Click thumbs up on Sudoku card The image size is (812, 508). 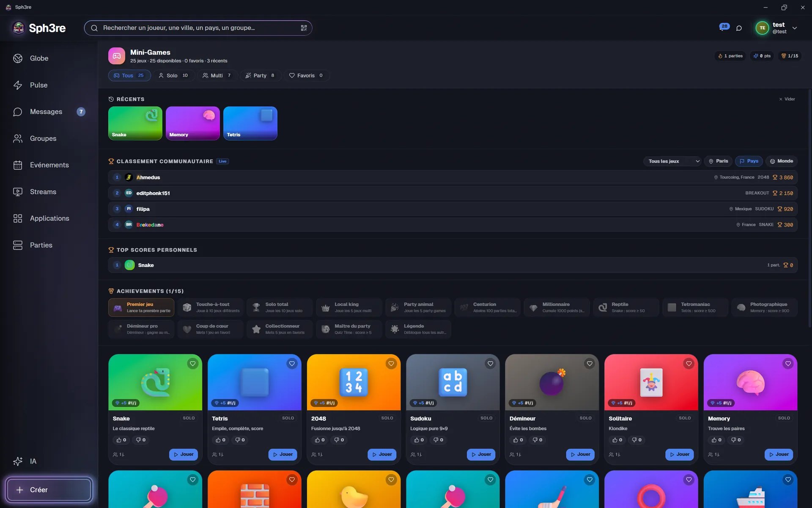[x=419, y=440]
